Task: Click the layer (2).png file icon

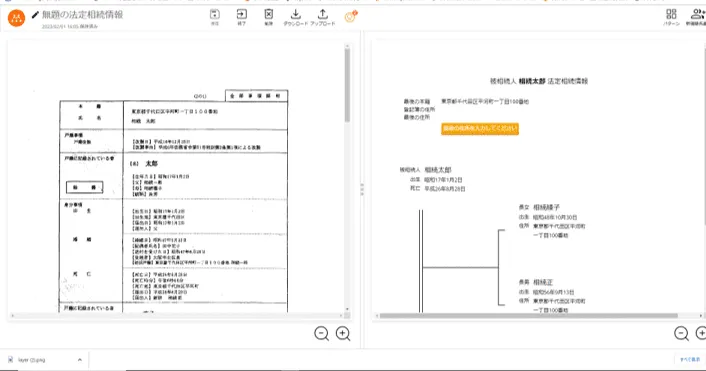Action: [10, 360]
